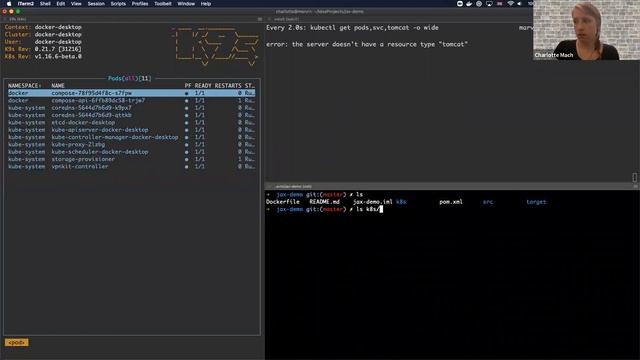
Task: Open the Help menu
Action: 206,4
